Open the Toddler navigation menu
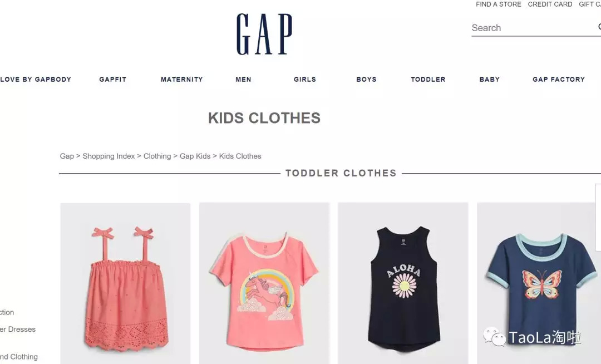Image resolution: width=601 pixels, height=364 pixels. coord(428,80)
